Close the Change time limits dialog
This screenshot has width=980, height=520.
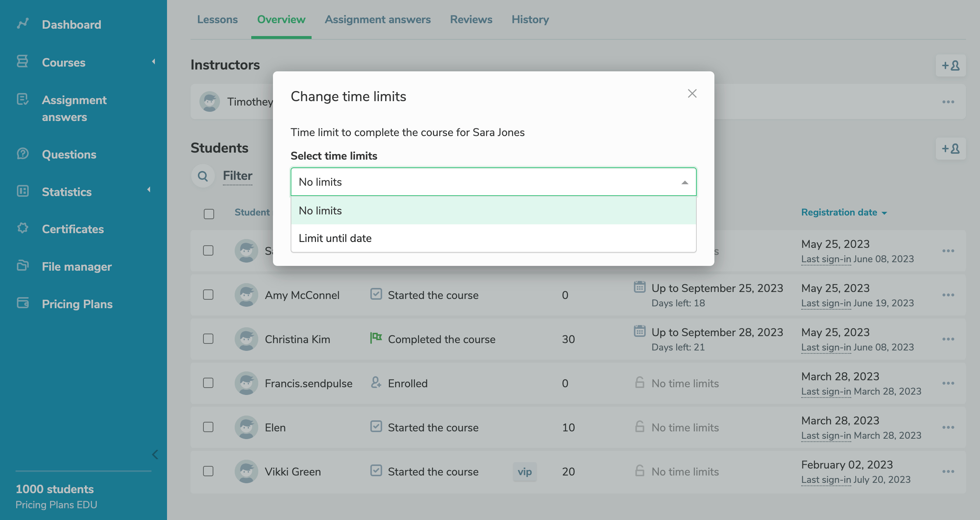[x=692, y=93]
